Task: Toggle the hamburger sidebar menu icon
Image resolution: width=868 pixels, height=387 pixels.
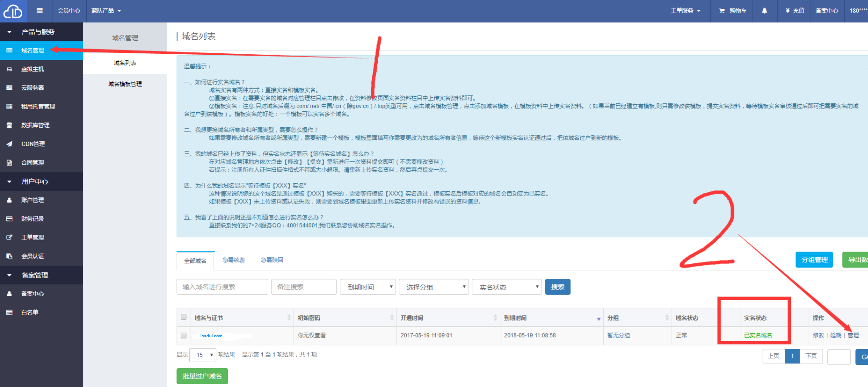Action: [40, 10]
